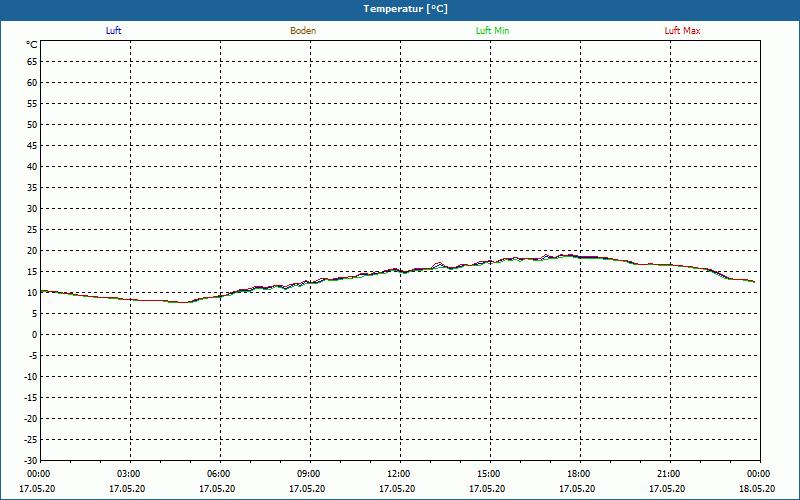This screenshot has height=500, width=800.
Task: Click the -5 value on temperature axis
Action: pos(33,356)
